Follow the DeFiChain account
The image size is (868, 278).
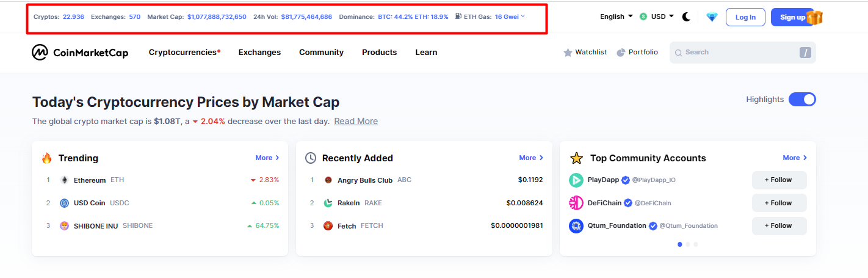tap(779, 203)
